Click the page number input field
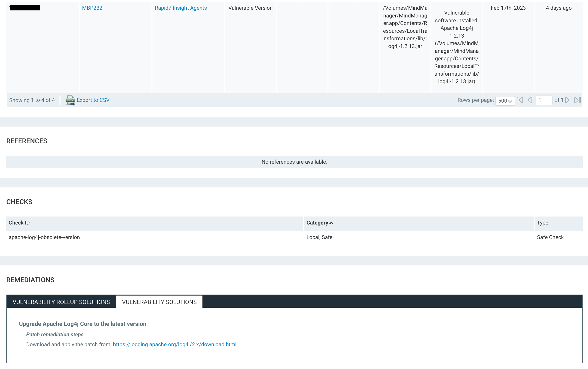 point(544,100)
